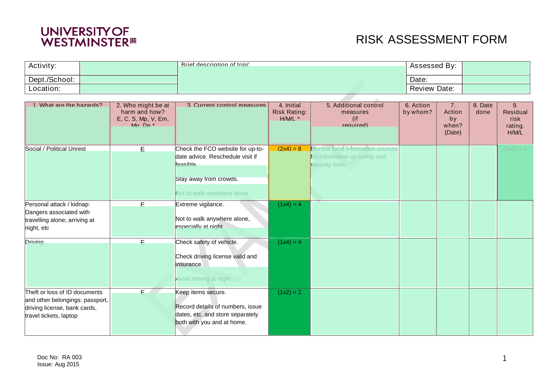Click 'Check the FCO website' control text
The width and height of the screenshot is (554, 392).
pyautogui.click(x=220, y=157)
